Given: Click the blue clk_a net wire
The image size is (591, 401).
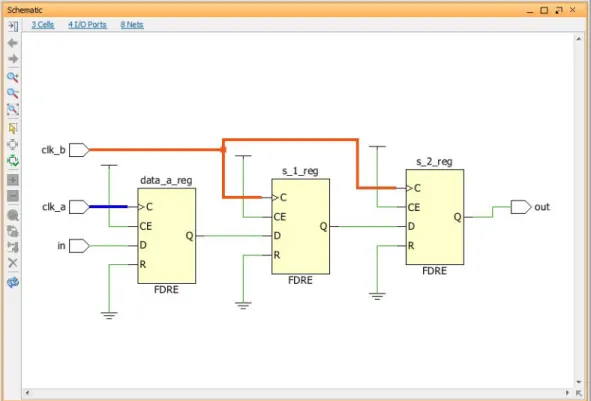Looking at the screenshot, I should [108, 207].
